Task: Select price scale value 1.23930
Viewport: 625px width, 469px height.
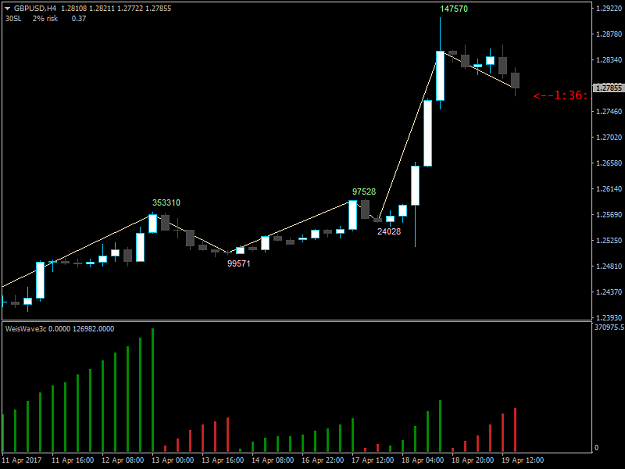Action: [x=609, y=318]
